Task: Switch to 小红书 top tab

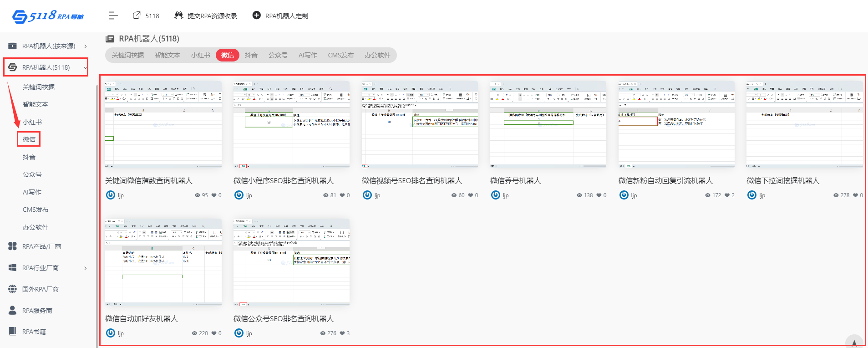Action: point(201,55)
